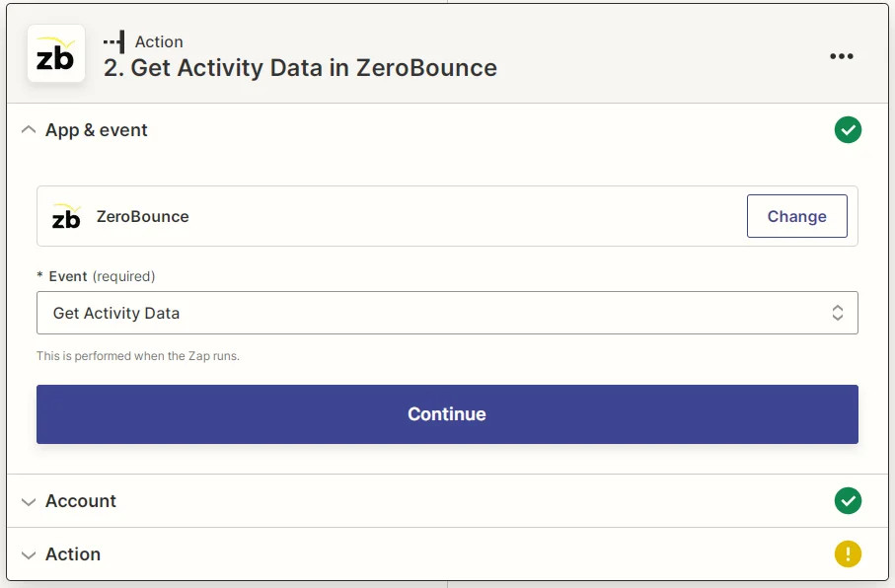Image resolution: width=895 pixels, height=588 pixels.
Task: Click the green checkmark beside Account
Action: tap(848, 501)
